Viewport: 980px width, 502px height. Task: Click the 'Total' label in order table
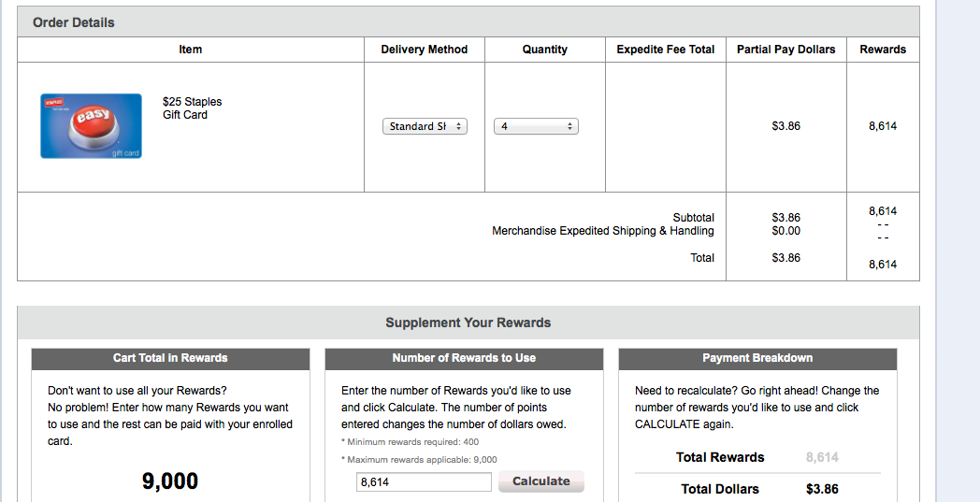(x=702, y=258)
